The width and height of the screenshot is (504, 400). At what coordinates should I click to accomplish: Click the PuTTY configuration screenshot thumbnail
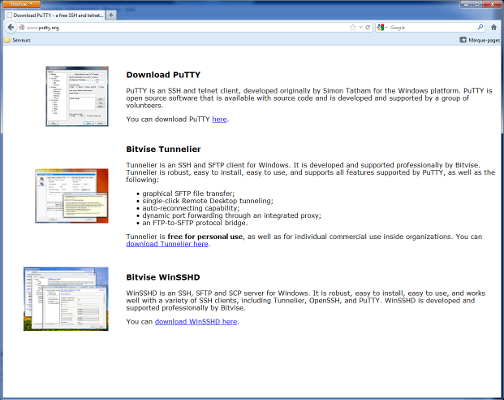click(x=77, y=96)
